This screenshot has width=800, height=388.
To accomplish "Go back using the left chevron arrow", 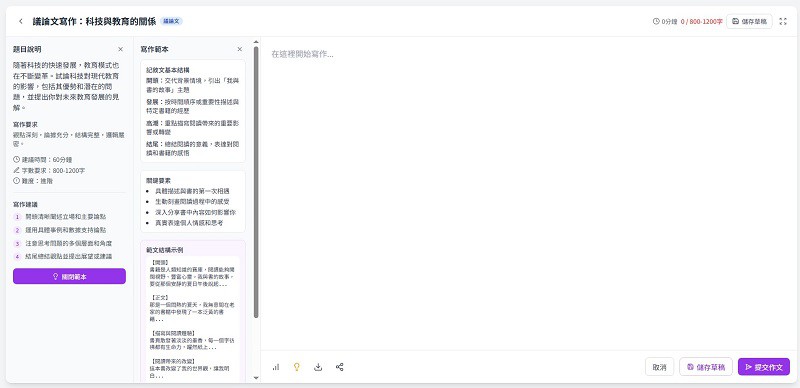I will [x=20, y=21].
